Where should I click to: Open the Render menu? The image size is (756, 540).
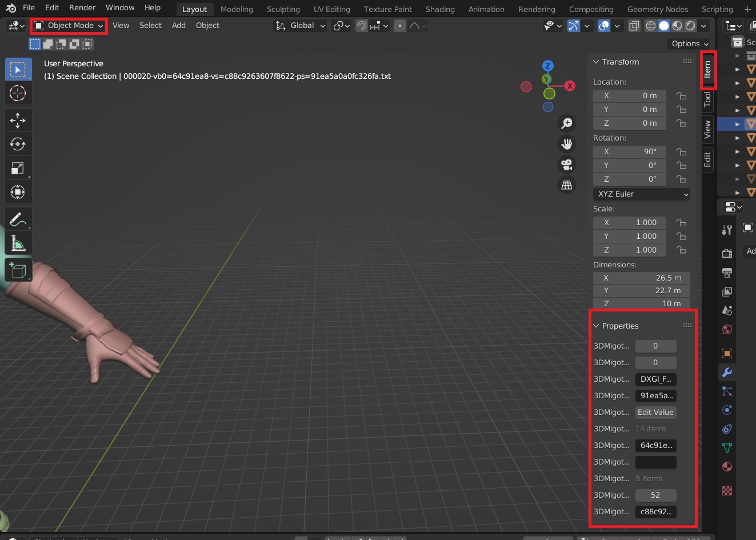(82, 7)
